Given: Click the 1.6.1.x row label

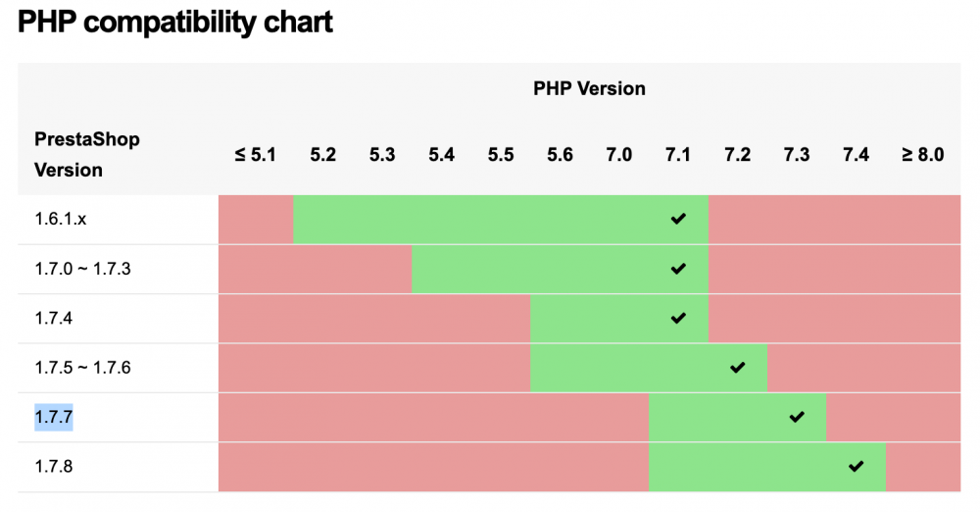Looking at the screenshot, I should (x=61, y=220).
